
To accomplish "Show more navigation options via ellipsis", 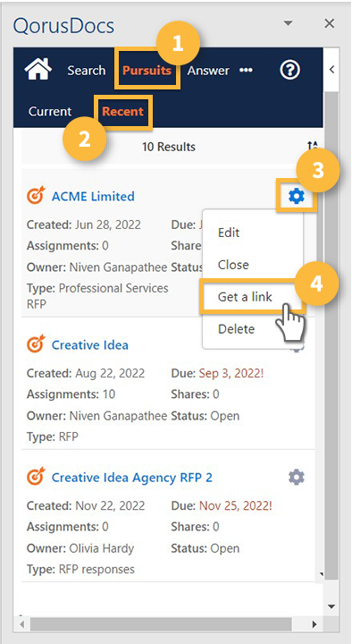I will tap(247, 71).
